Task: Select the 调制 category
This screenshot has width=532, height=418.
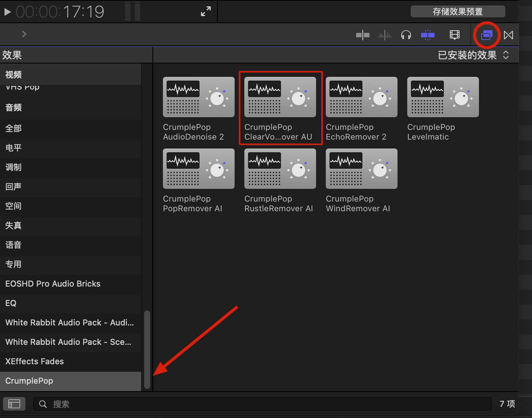Action: 71,167
